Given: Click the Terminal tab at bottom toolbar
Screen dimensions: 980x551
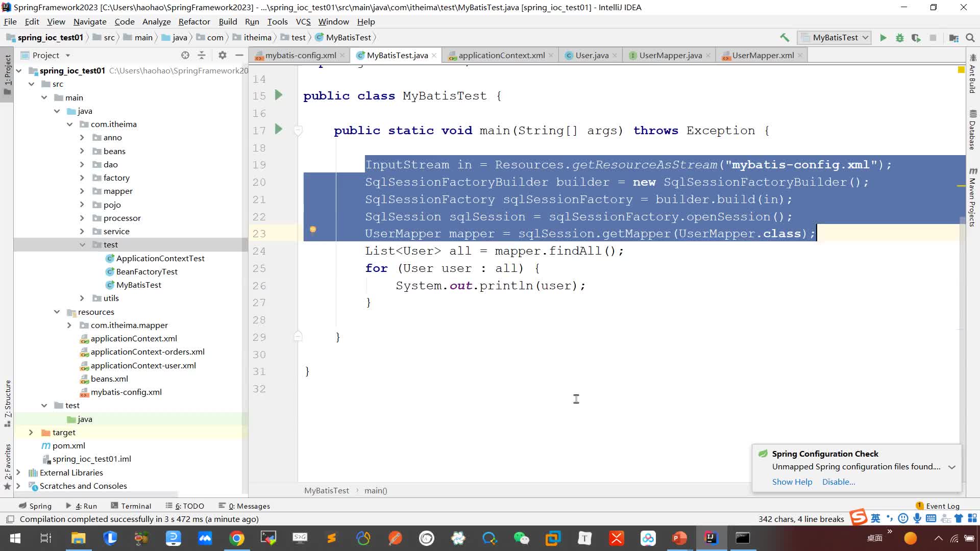Looking at the screenshot, I should [x=136, y=505].
